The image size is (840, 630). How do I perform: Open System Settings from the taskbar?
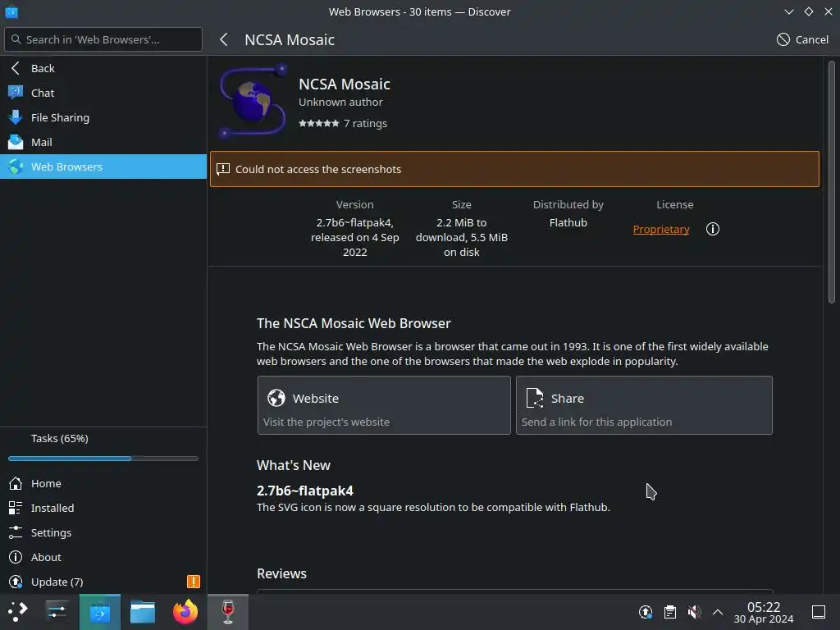click(57, 612)
